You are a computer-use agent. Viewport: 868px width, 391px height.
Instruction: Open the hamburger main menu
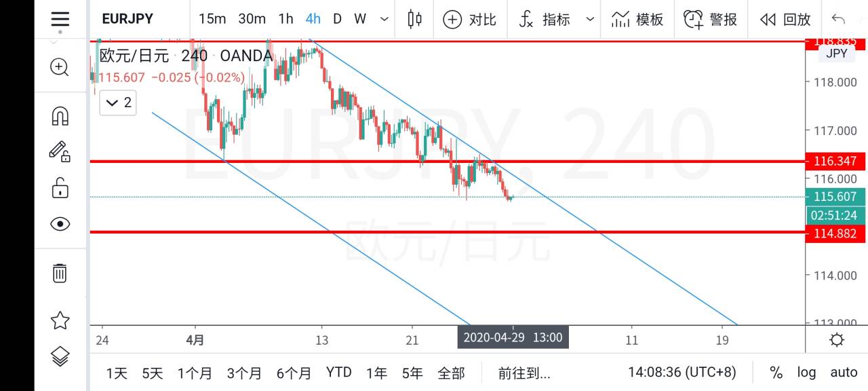click(60, 19)
